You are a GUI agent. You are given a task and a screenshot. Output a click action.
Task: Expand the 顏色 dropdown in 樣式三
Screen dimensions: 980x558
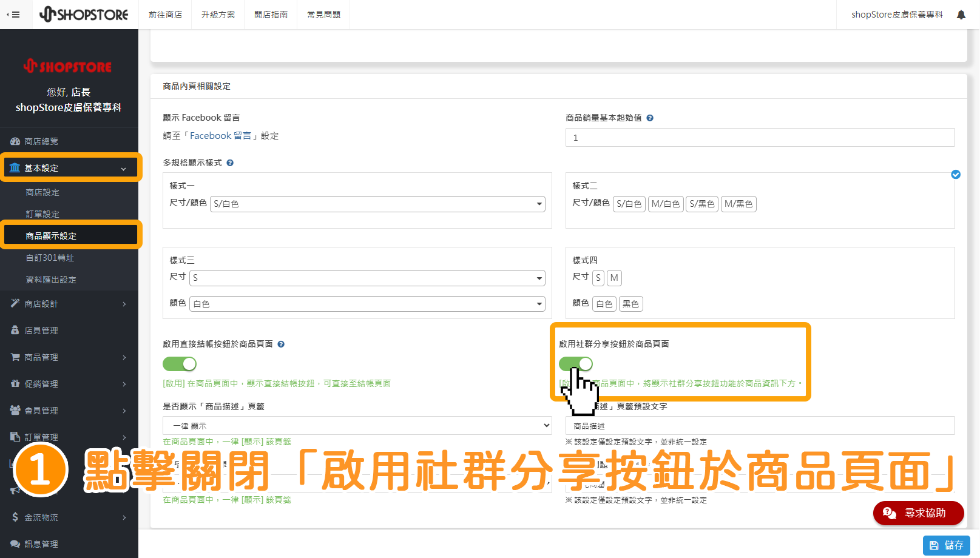[367, 303]
